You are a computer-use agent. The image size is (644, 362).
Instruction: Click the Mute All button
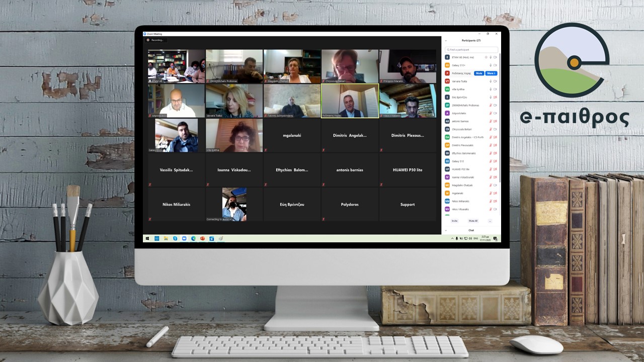[x=473, y=221]
